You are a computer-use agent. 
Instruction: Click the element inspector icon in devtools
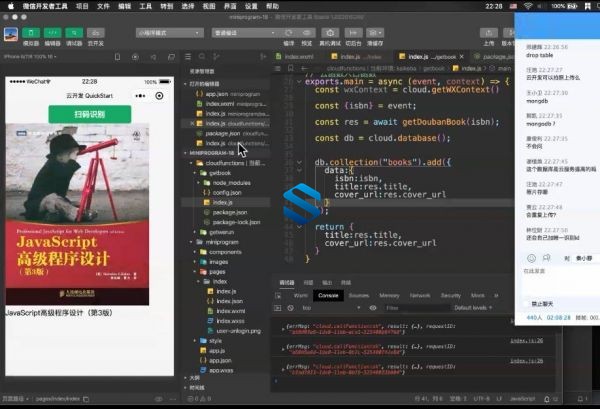278,296
